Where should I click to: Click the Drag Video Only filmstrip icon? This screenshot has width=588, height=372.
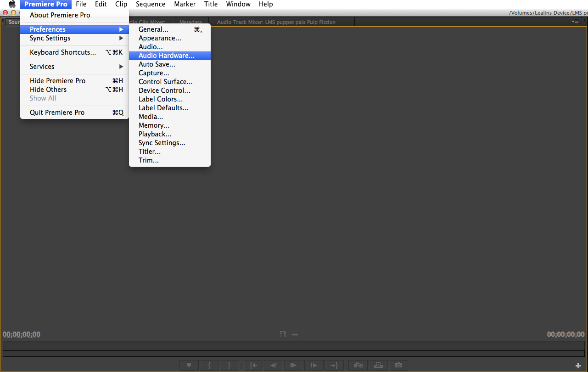(x=283, y=334)
